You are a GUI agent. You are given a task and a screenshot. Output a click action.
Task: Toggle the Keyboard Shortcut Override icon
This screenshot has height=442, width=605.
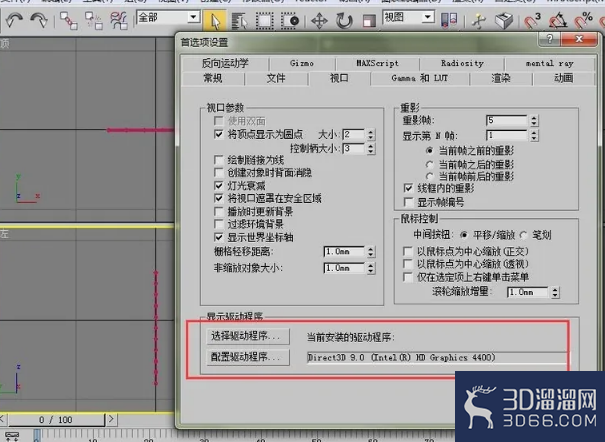tap(504, 21)
